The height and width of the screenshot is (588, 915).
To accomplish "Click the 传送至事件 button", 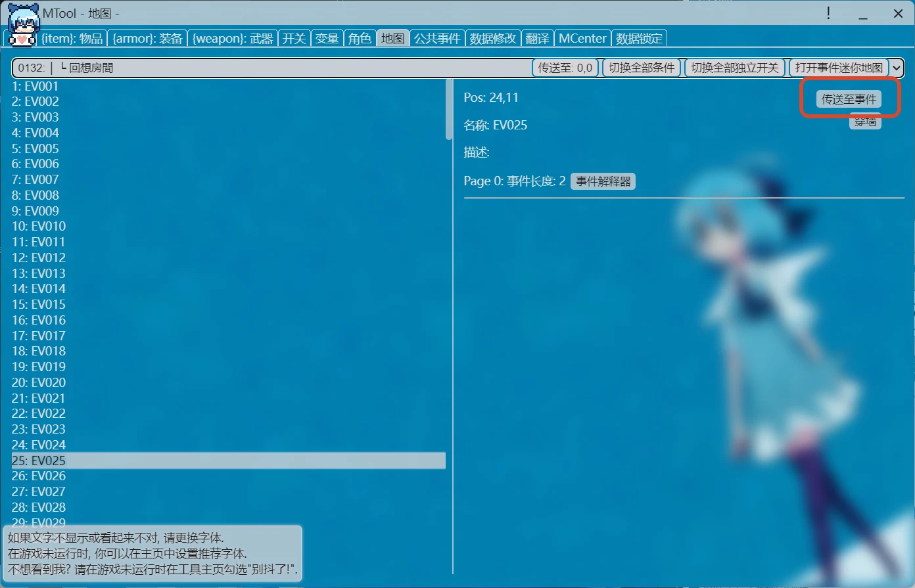I will pyautogui.click(x=849, y=99).
